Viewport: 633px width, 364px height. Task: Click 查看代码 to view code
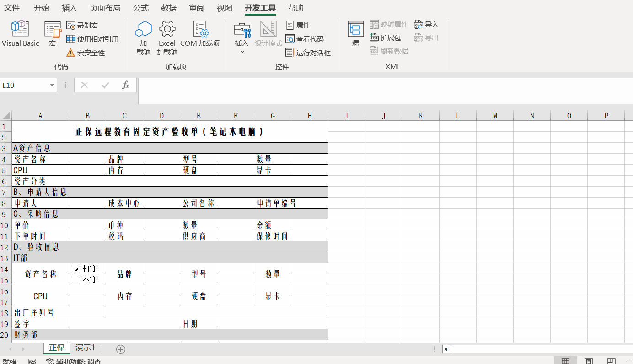pos(305,39)
